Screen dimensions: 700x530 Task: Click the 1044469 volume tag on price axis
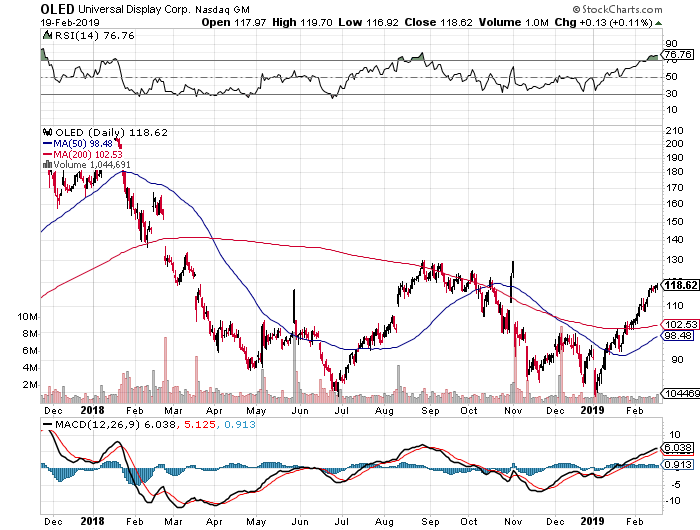click(682, 393)
